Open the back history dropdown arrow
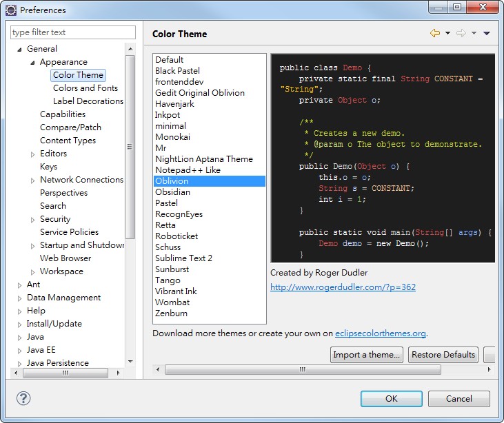The height and width of the screenshot is (423, 504). coord(447,33)
